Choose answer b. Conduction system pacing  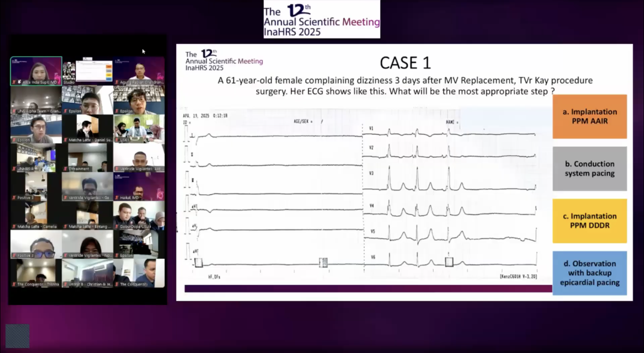pos(589,169)
